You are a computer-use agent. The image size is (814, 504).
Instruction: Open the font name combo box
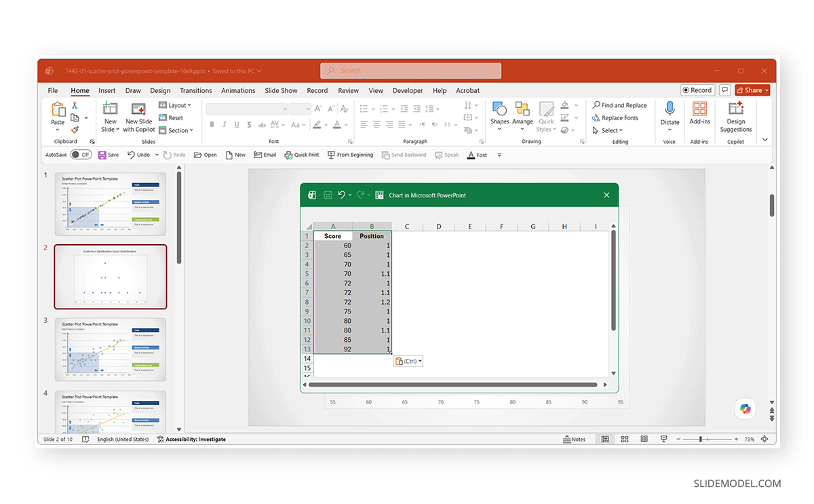(x=247, y=109)
